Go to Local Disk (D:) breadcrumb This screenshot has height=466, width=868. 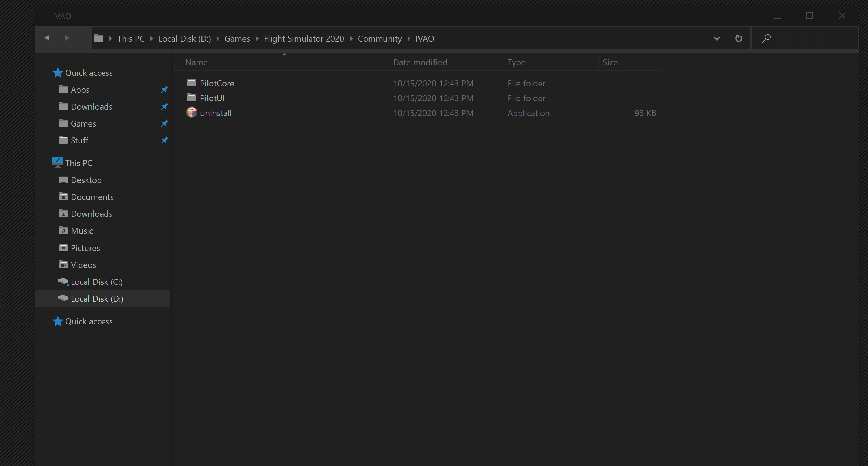click(x=185, y=39)
